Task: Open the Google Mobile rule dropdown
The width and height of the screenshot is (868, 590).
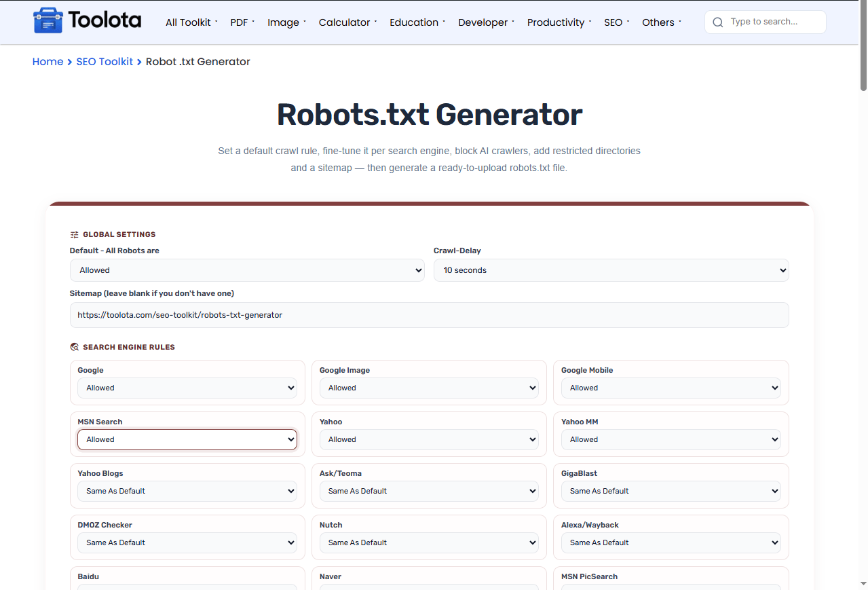Action: tap(671, 388)
